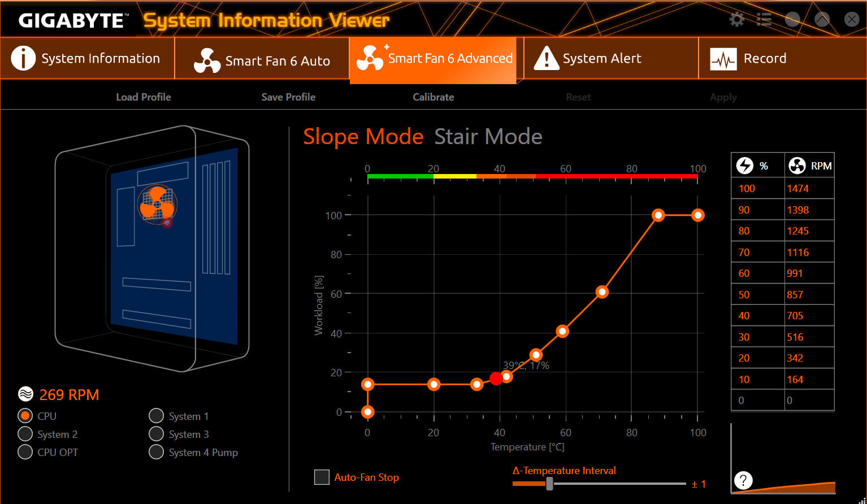
Task: Click the 1474 RPM value in the table
Action: (x=809, y=189)
